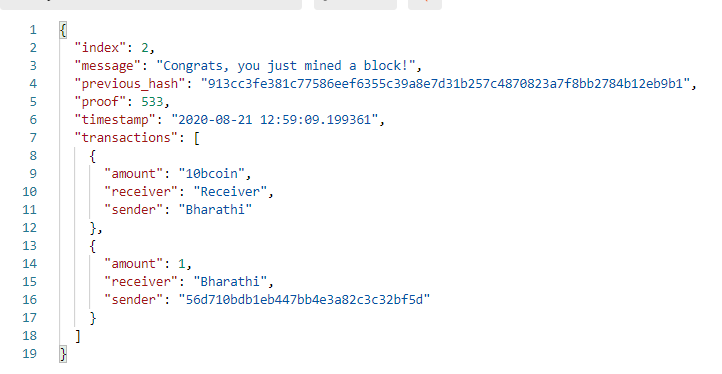722x374 pixels.
Task: Click the "transactions" key
Action: (x=126, y=138)
